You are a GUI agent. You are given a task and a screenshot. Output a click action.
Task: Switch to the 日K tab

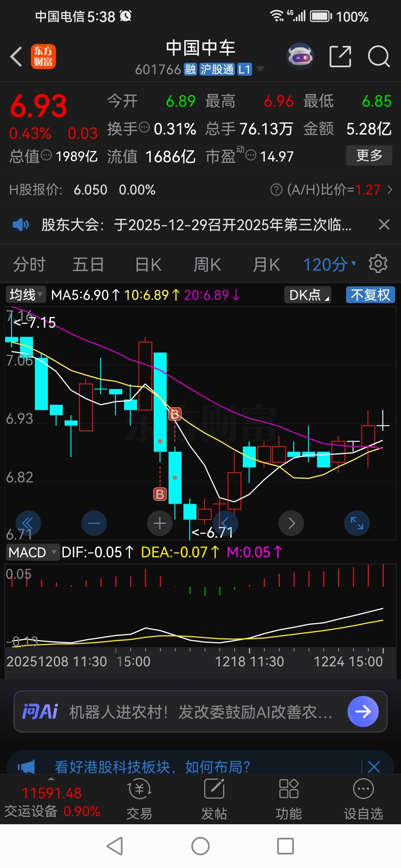point(148,265)
